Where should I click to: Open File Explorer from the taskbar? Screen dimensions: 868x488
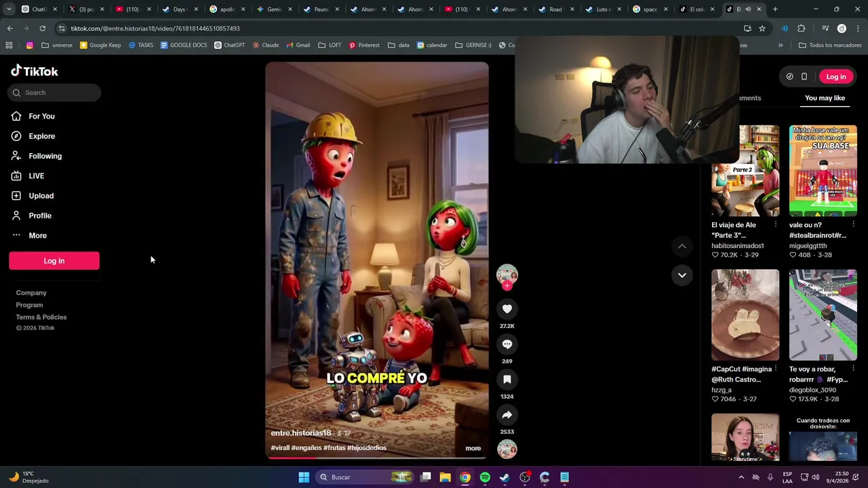pyautogui.click(x=445, y=477)
